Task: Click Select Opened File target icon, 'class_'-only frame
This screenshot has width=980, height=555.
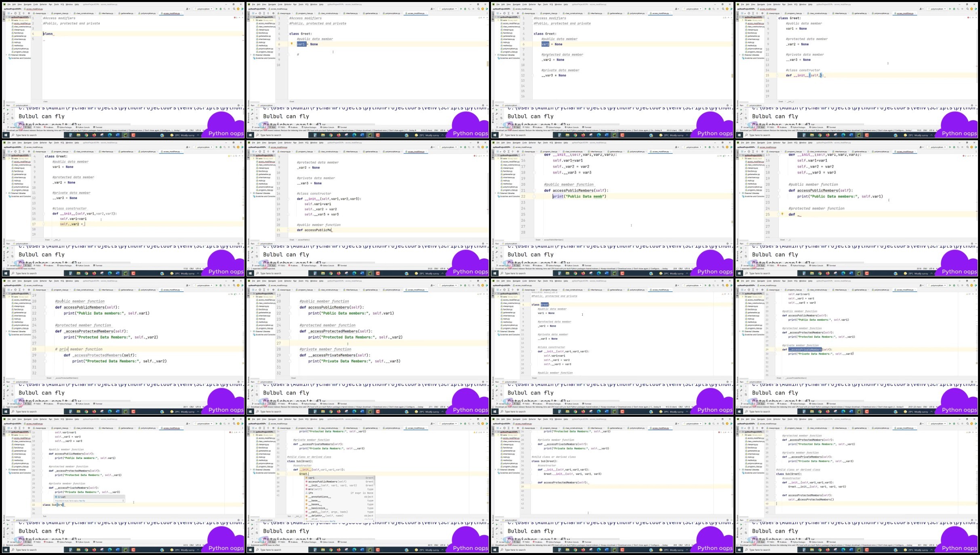Action: point(15,13)
